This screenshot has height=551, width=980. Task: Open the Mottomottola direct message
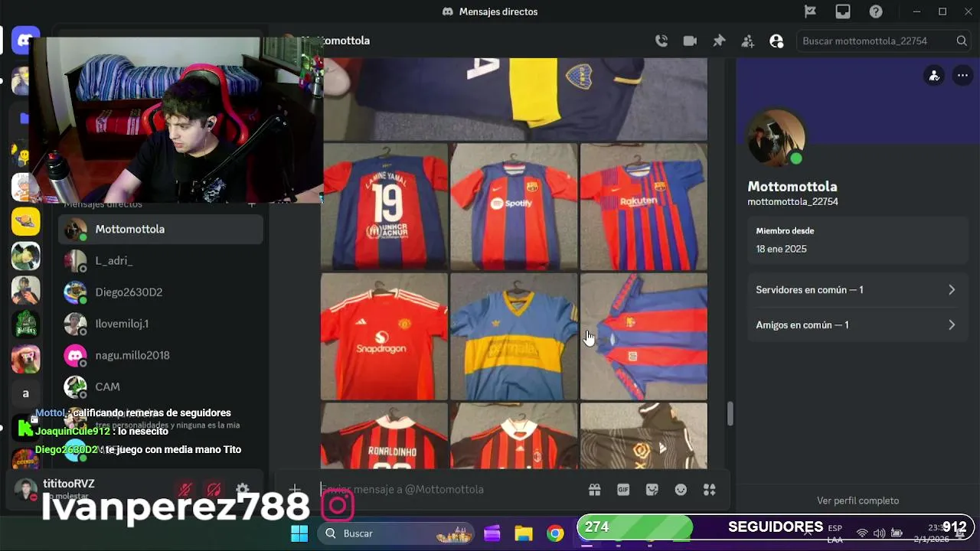[161, 230]
